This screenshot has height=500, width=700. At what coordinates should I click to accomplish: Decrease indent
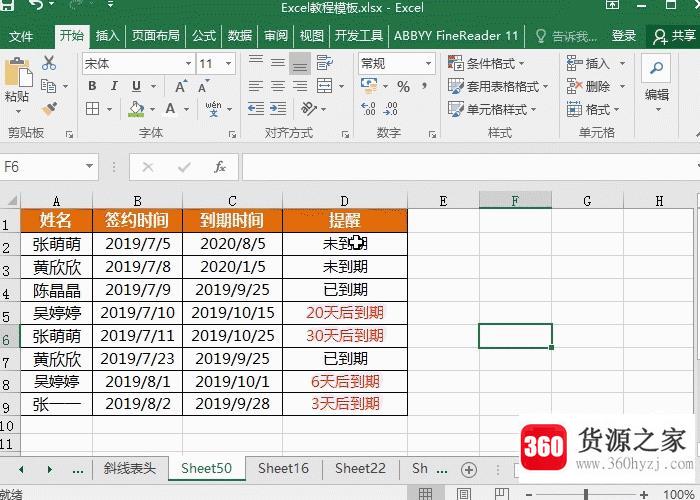[256, 109]
